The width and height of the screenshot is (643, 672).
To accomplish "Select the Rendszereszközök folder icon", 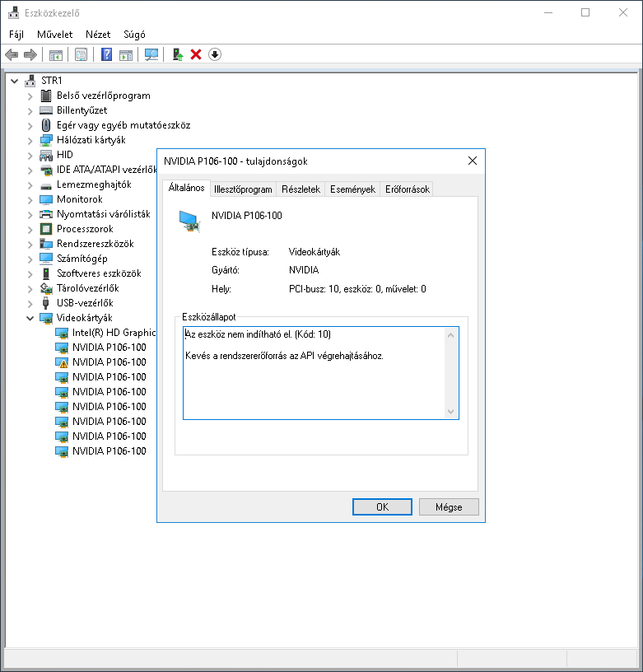I will (x=46, y=244).
